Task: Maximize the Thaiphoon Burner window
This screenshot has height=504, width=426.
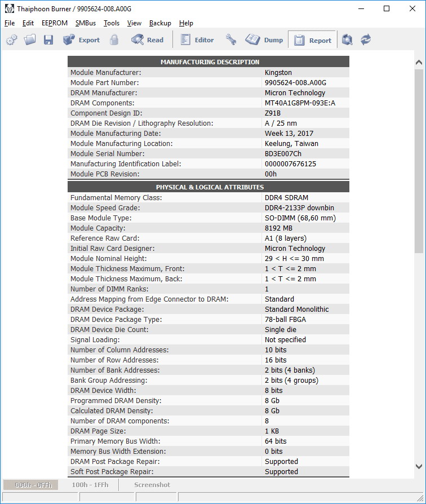Action: 387,8
